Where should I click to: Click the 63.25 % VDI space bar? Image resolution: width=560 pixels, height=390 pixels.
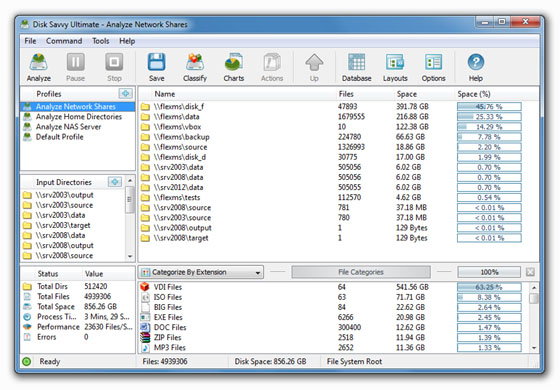click(489, 287)
